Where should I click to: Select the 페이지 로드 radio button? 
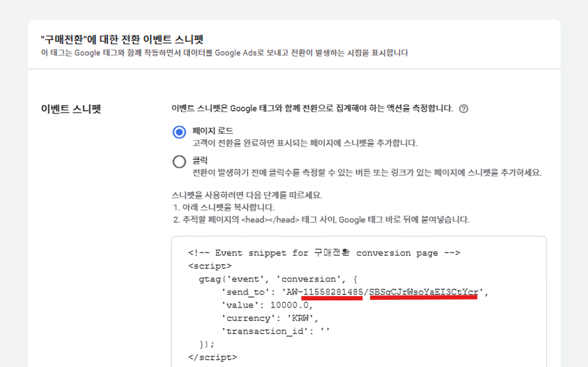(x=179, y=132)
